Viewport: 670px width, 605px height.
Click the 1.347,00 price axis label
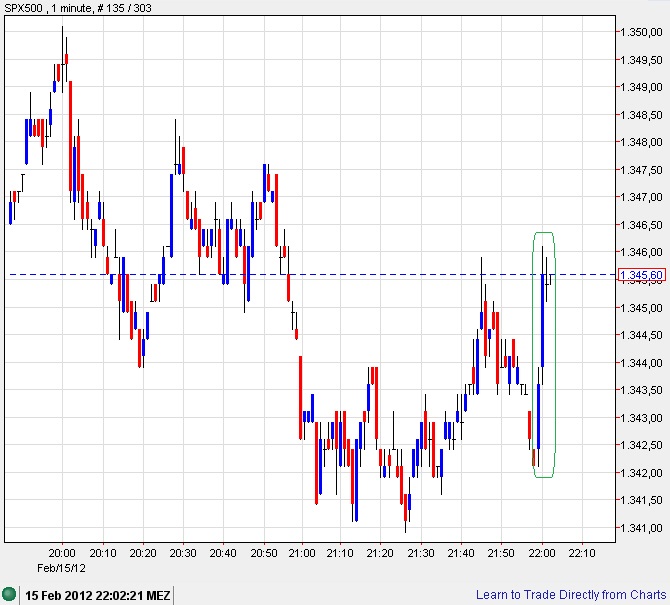coord(641,197)
